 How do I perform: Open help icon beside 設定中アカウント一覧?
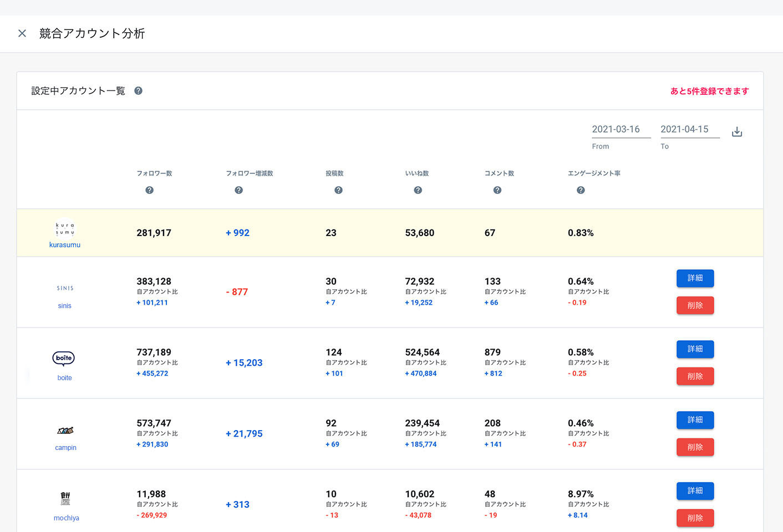click(138, 91)
